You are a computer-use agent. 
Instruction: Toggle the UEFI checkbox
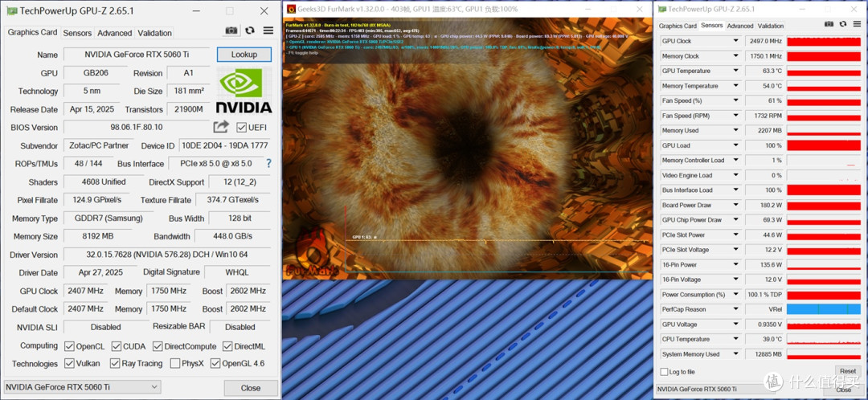point(241,127)
